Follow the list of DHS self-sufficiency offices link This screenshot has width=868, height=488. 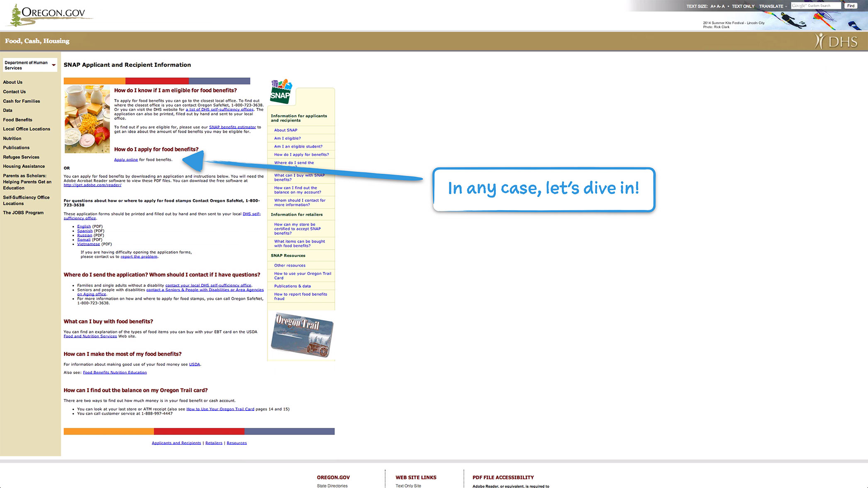(219, 109)
